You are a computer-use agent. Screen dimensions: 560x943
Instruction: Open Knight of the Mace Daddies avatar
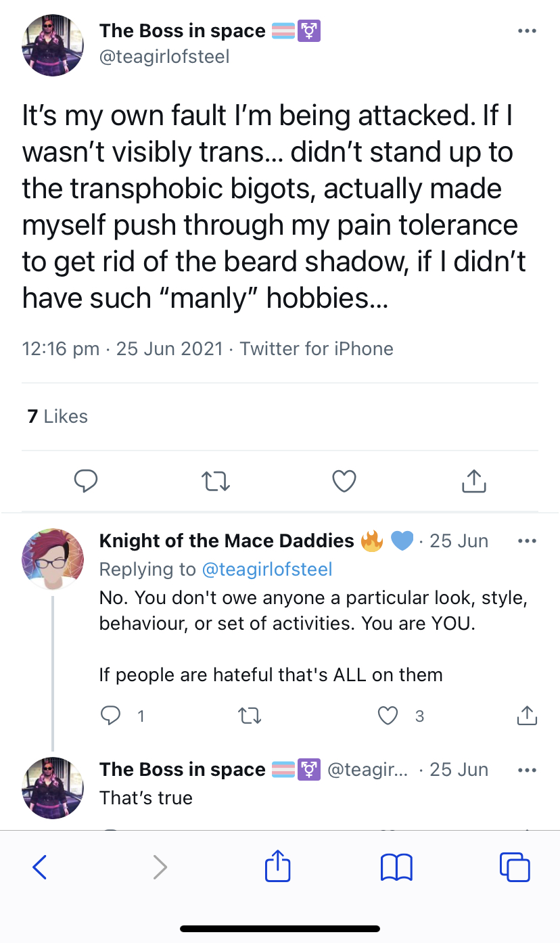(53, 559)
